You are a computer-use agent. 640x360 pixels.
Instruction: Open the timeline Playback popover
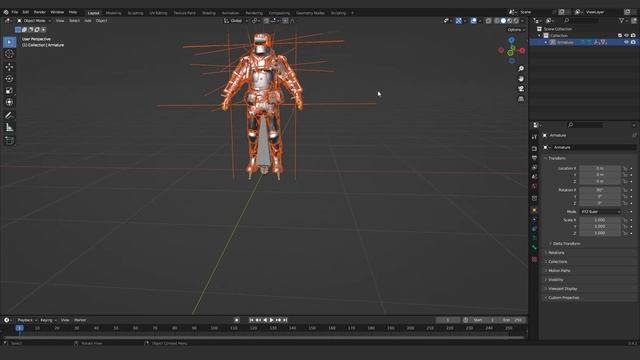pos(27,320)
